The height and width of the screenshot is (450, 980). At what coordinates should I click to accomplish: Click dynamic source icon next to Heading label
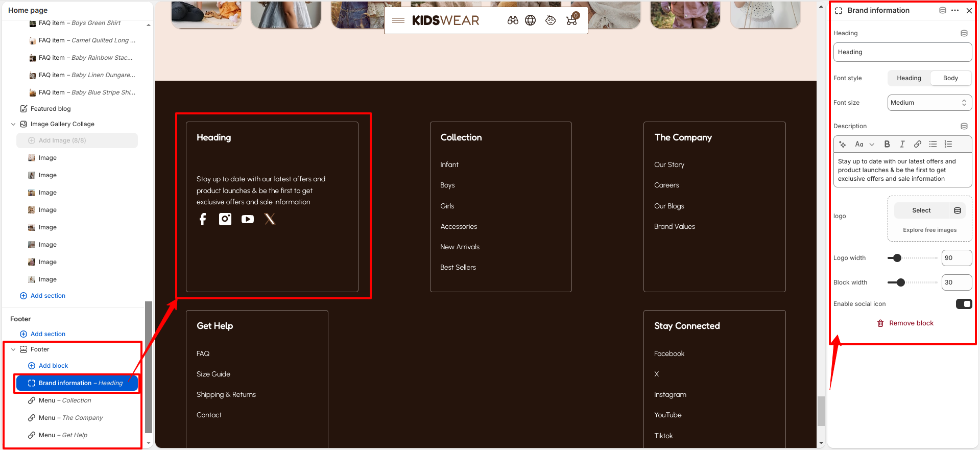[x=964, y=33]
